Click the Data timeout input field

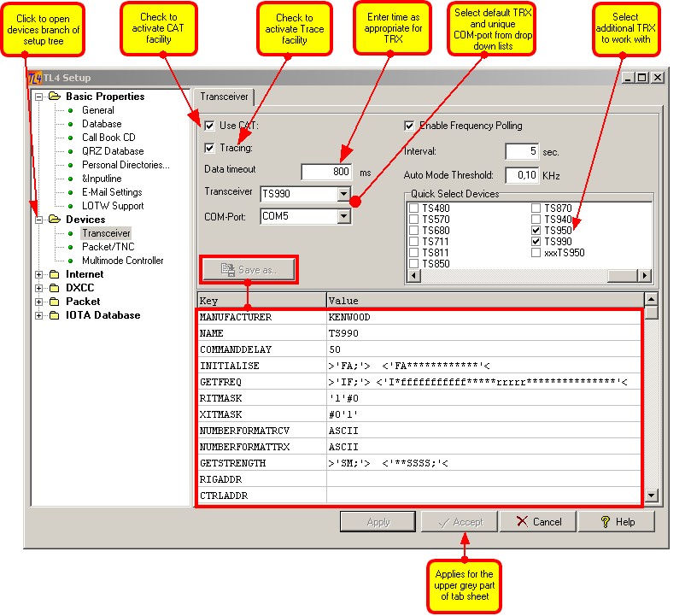(326, 172)
